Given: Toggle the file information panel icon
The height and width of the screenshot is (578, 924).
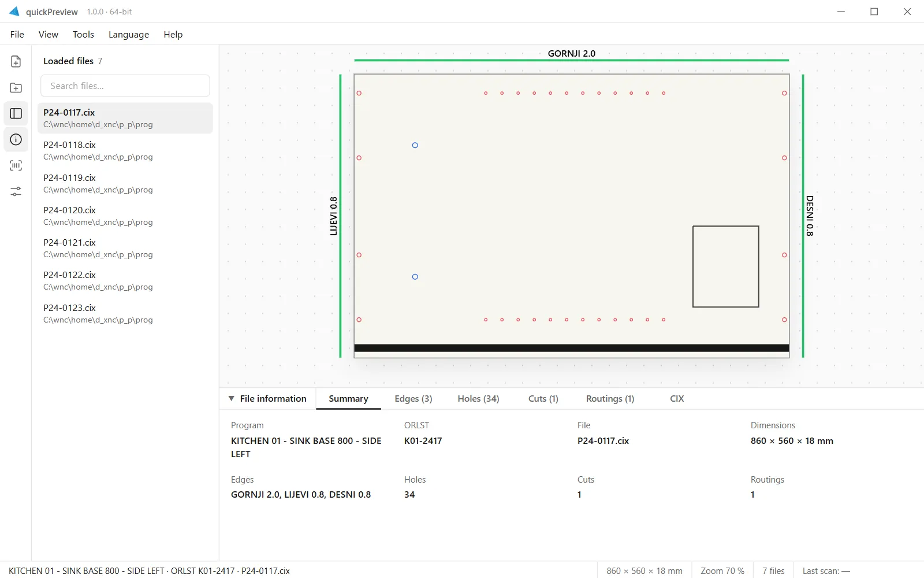Looking at the screenshot, I should [16, 139].
